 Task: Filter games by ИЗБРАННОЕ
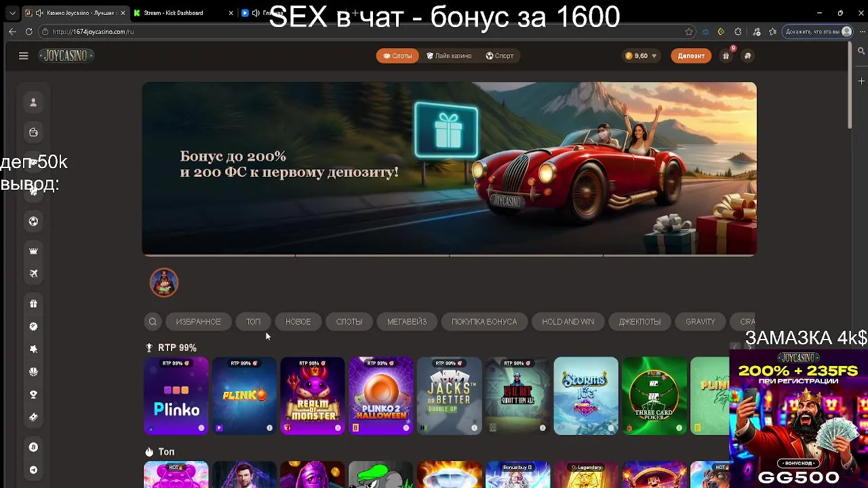point(198,322)
